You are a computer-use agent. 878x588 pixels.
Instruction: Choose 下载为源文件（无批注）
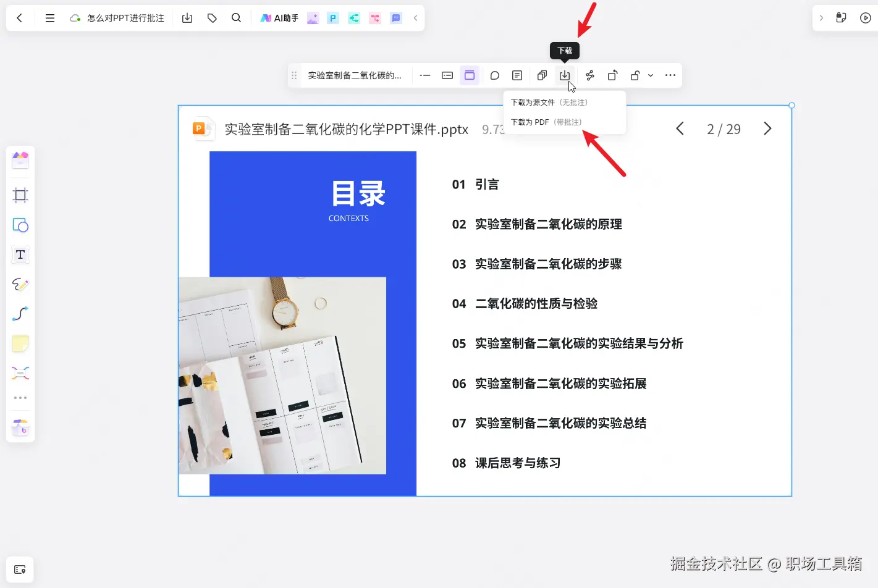(x=549, y=103)
